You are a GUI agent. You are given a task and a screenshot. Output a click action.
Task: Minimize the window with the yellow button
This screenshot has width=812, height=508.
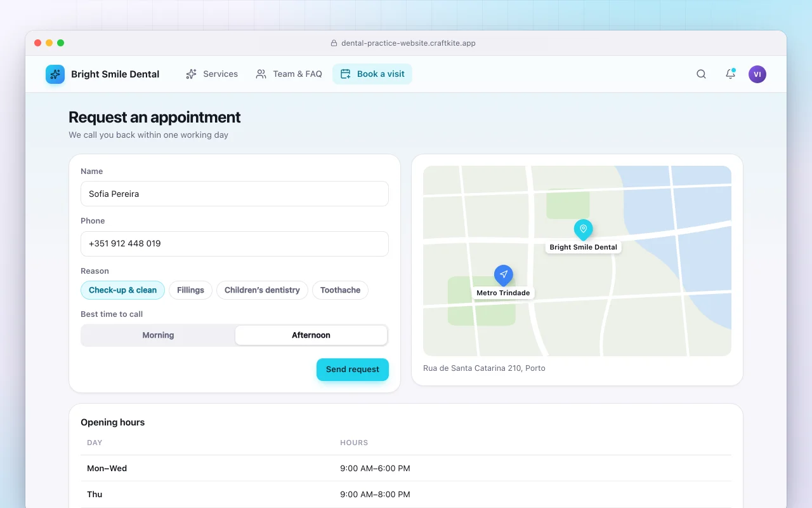[x=49, y=43]
